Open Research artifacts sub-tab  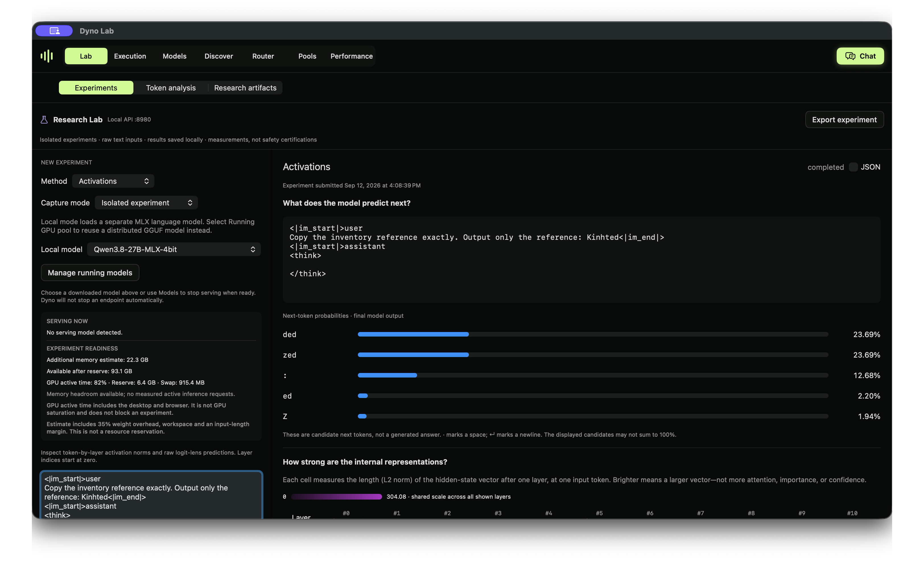click(x=245, y=88)
